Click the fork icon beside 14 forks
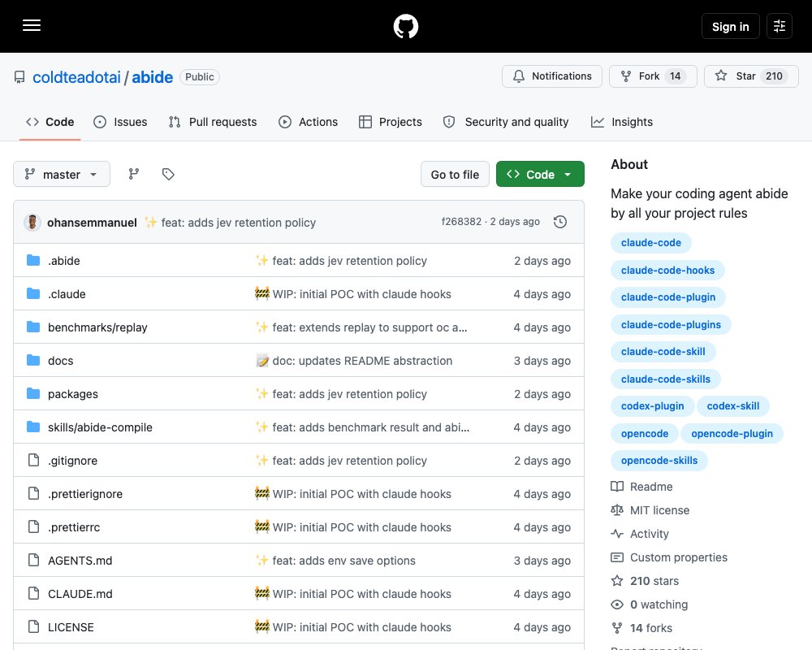The image size is (812, 650). pyautogui.click(x=617, y=628)
